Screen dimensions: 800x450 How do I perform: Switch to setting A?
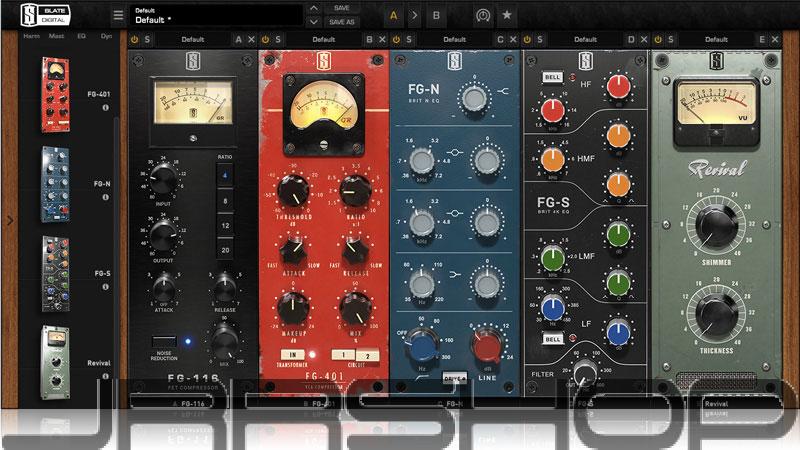(x=393, y=15)
